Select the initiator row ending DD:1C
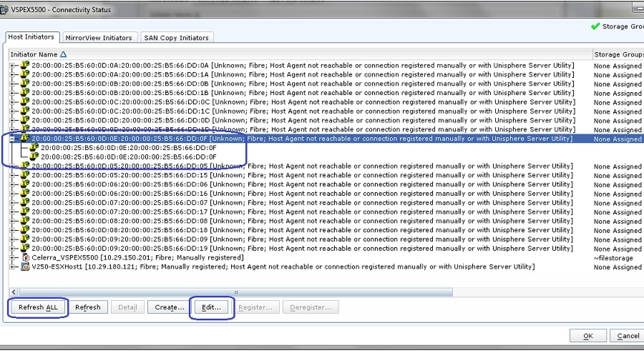Screen dimensions: 644x353 click(303, 111)
